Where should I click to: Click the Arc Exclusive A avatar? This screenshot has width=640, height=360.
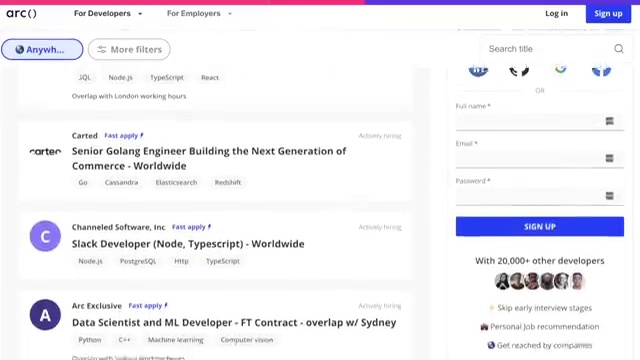coord(45,315)
